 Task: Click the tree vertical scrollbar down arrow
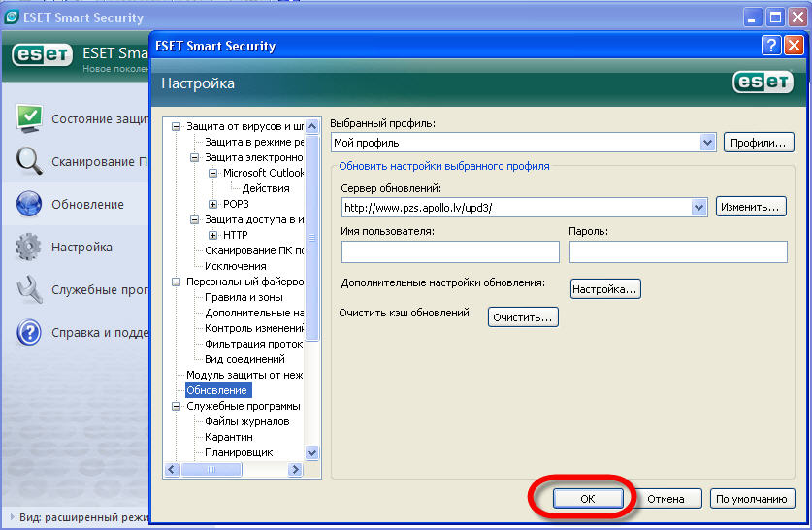pyautogui.click(x=311, y=452)
